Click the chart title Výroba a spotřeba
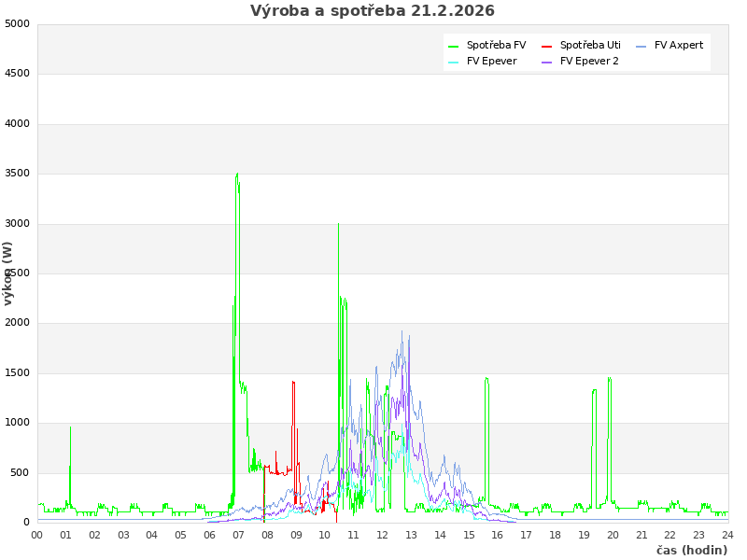Viewport: 747px width, 560px height. click(x=373, y=11)
